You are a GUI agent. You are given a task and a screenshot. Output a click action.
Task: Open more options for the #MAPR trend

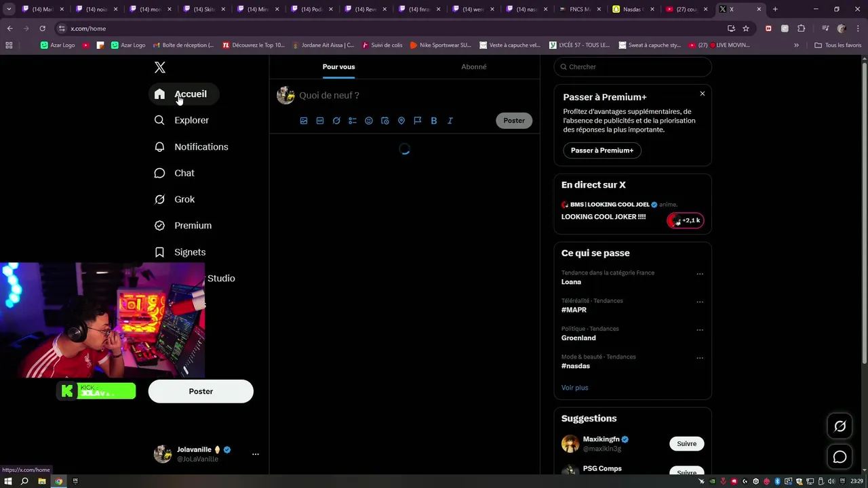tap(700, 302)
